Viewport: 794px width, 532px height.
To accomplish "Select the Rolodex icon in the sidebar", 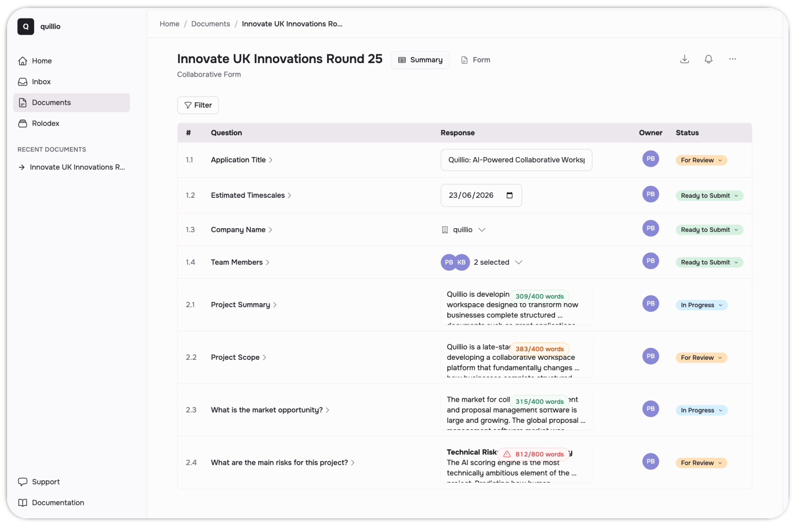I will point(22,123).
